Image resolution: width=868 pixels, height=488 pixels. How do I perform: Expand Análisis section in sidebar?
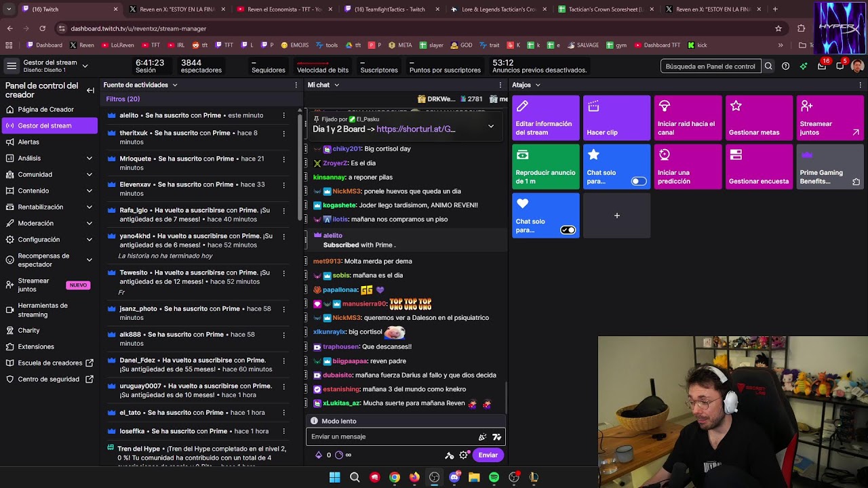click(89, 158)
